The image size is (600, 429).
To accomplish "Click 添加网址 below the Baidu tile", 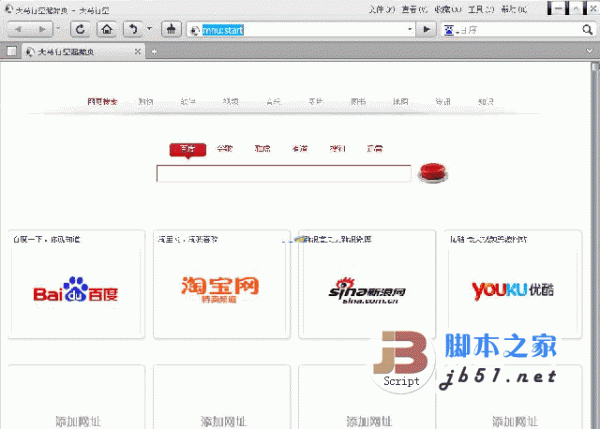I will [78, 421].
